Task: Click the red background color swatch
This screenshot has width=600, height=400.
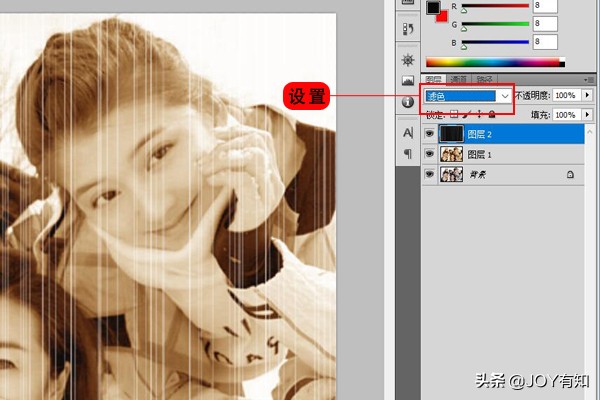Action: (x=443, y=17)
